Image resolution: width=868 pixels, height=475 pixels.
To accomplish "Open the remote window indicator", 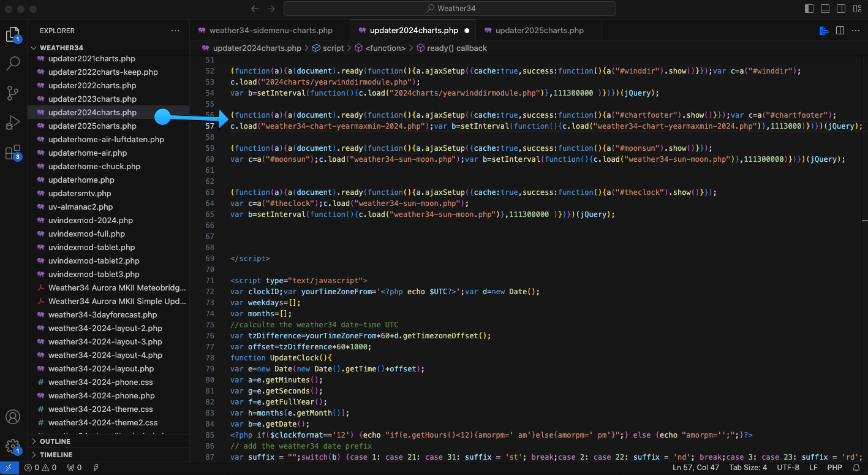I will click(9, 468).
